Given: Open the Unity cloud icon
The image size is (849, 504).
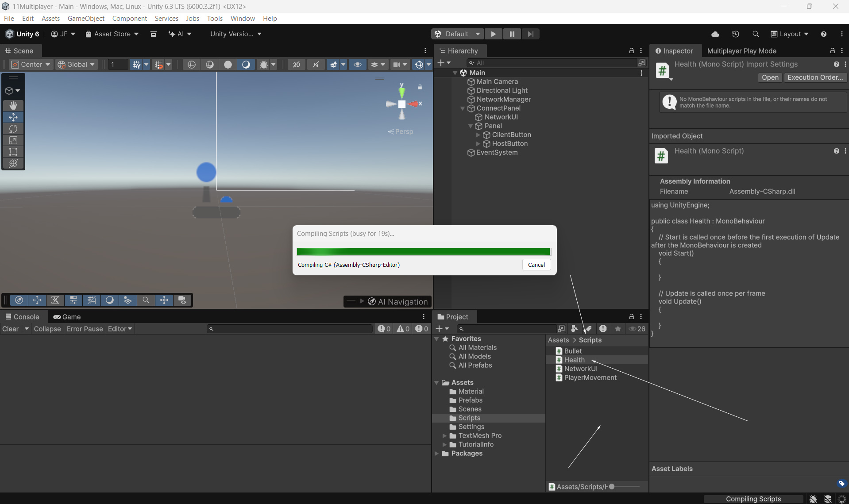Looking at the screenshot, I should (715, 34).
